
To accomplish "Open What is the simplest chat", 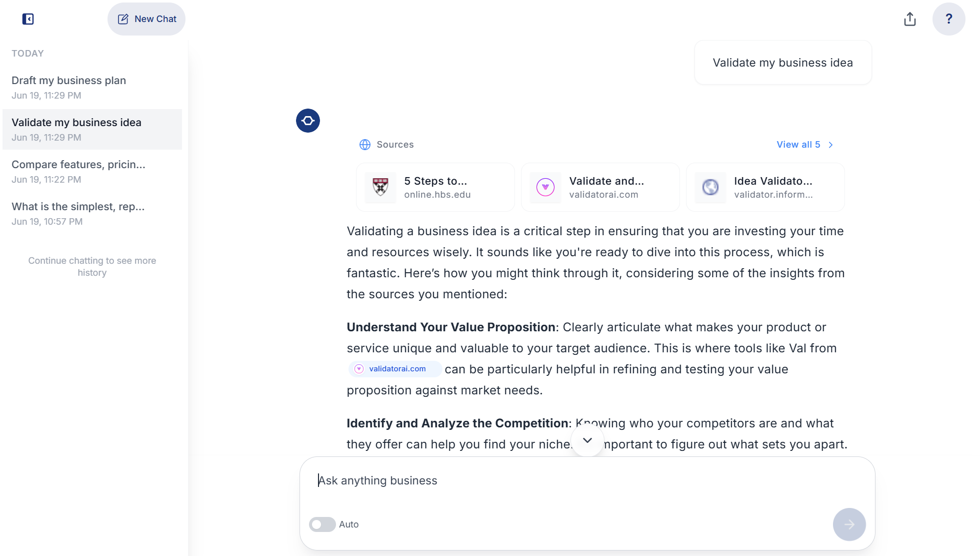I will 92,213.
